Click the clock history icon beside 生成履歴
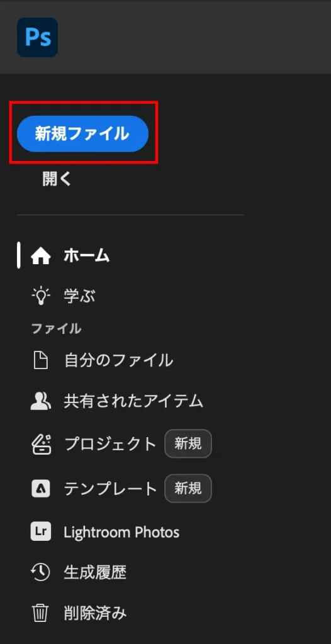Screen dimensions: 331x644 tap(41, 572)
